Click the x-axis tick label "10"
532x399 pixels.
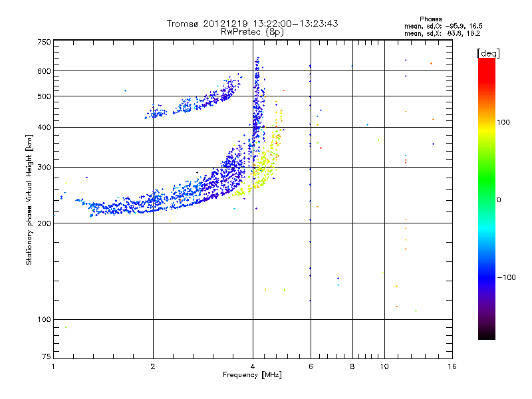pyautogui.click(x=384, y=366)
